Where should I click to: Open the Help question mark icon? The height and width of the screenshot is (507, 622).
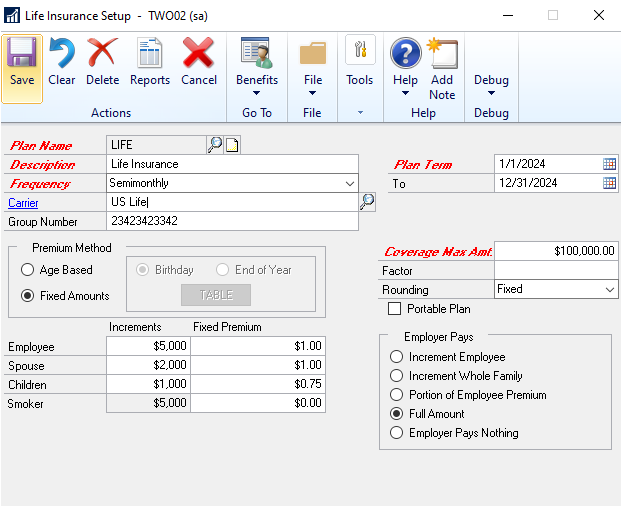click(x=405, y=53)
